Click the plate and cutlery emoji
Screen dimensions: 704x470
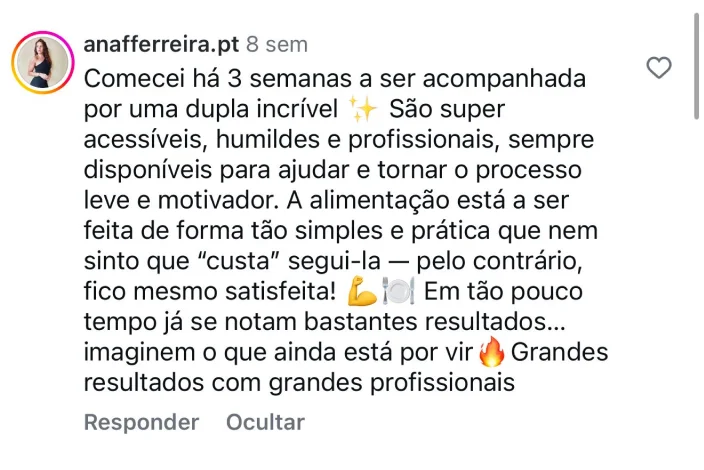(399, 295)
